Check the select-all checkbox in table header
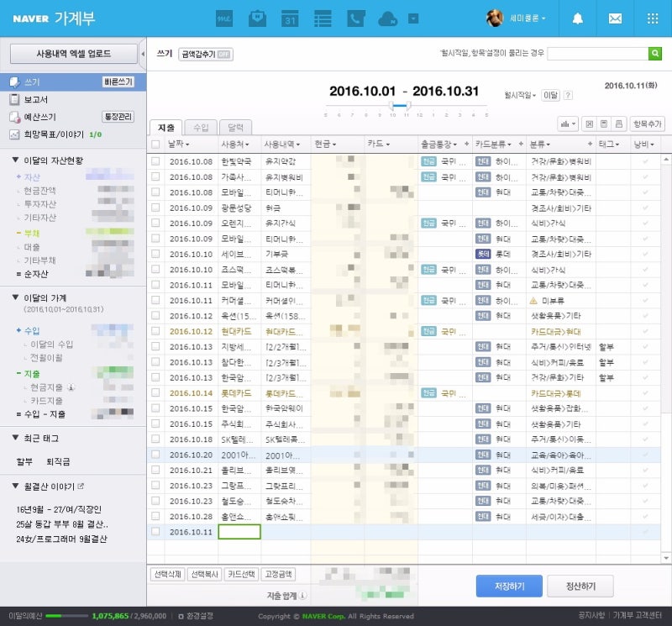Screen dimensions: 672x626 click(x=155, y=144)
